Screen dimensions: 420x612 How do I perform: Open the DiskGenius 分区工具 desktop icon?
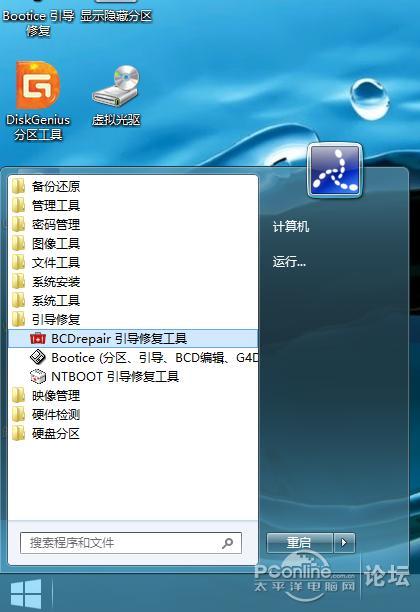[x=38, y=100]
